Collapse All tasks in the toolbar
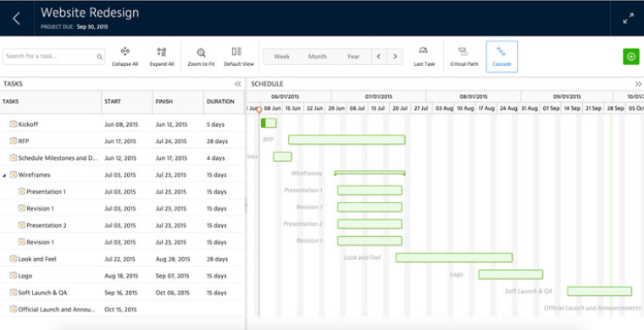644x330 pixels. coord(125,57)
